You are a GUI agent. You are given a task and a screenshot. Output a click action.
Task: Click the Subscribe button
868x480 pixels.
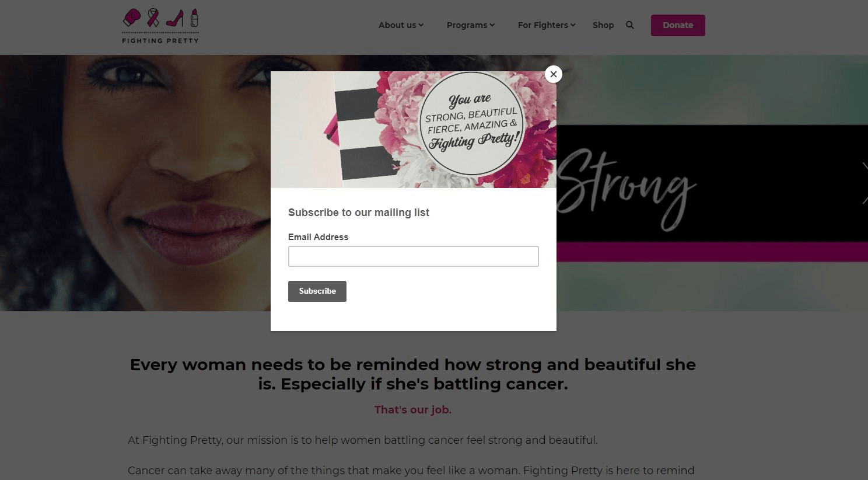click(317, 291)
